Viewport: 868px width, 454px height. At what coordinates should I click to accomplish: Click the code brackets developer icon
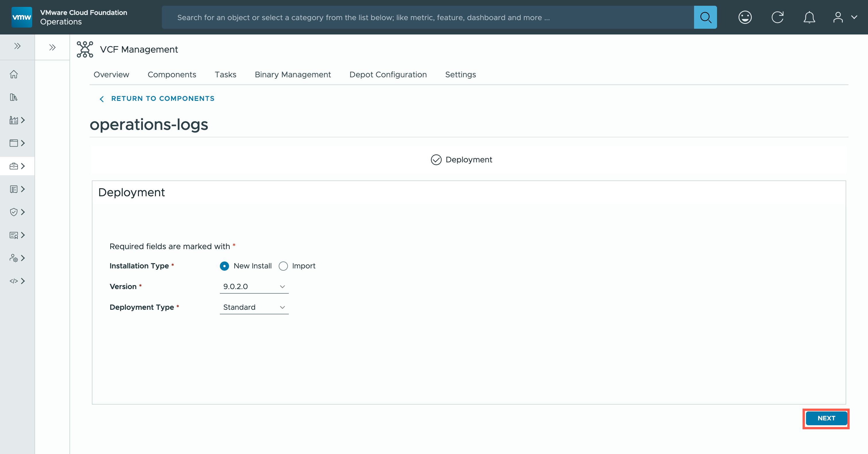point(14,281)
